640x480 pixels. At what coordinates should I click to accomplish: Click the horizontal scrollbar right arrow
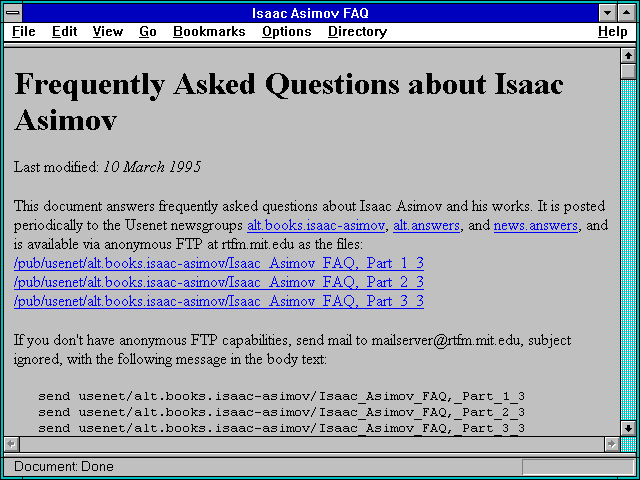612,444
